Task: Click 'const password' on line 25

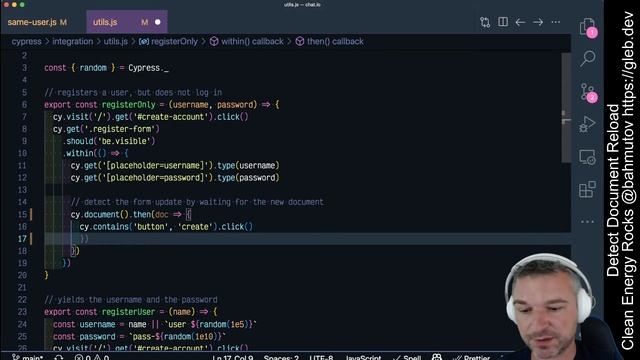Action: [84, 336]
